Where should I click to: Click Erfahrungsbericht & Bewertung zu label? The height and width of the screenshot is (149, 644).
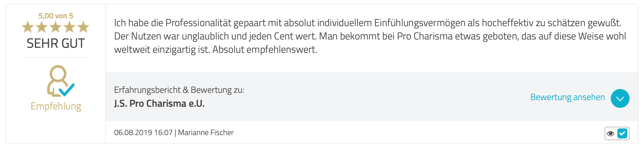(x=179, y=90)
